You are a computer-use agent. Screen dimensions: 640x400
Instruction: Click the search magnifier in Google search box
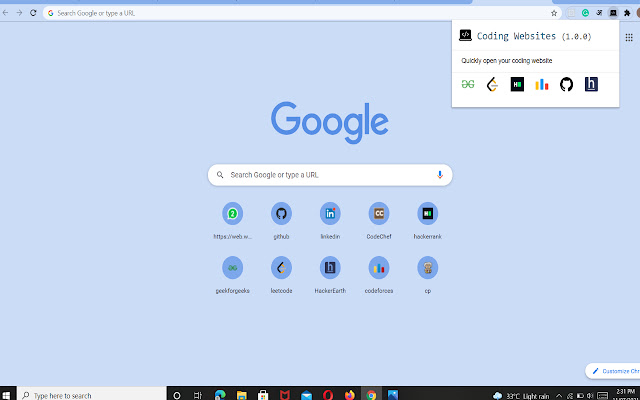click(x=220, y=175)
